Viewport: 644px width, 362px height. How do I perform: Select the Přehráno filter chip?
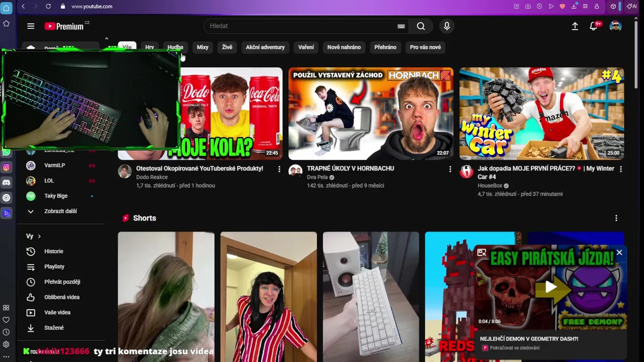coord(385,47)
